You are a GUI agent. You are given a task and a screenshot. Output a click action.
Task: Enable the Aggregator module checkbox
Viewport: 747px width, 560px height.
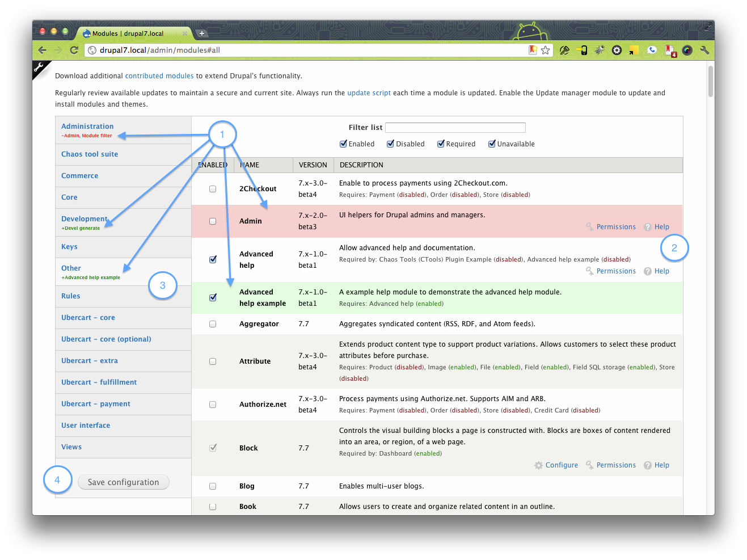213,324
